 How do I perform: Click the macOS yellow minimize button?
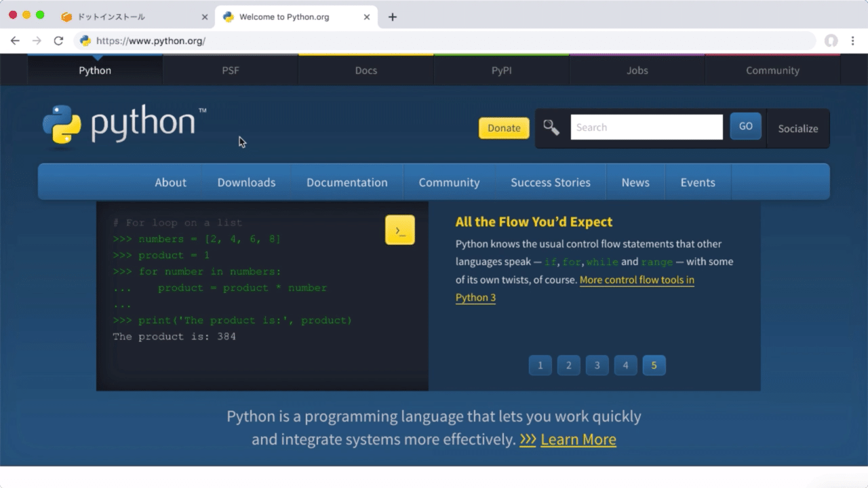[26, 15]
